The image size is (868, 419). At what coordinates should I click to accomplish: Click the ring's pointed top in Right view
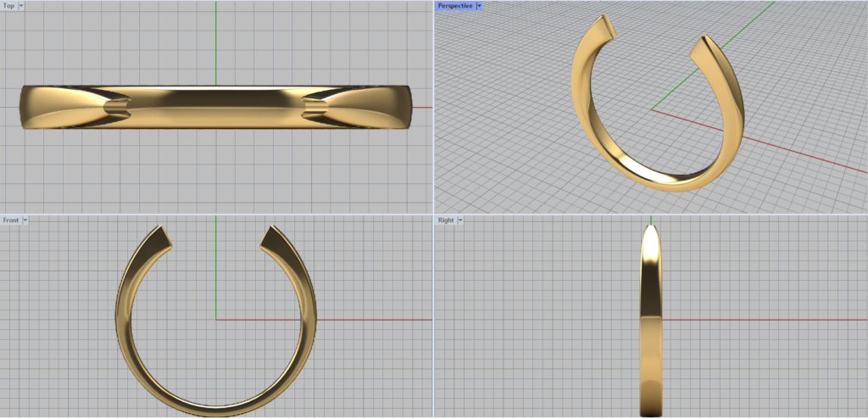tap(650, 231)
